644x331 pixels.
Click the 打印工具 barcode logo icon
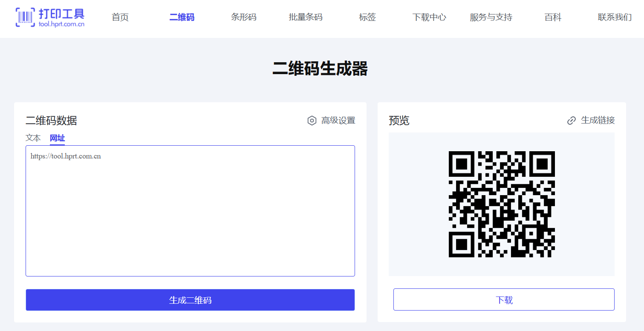[25, 17]
